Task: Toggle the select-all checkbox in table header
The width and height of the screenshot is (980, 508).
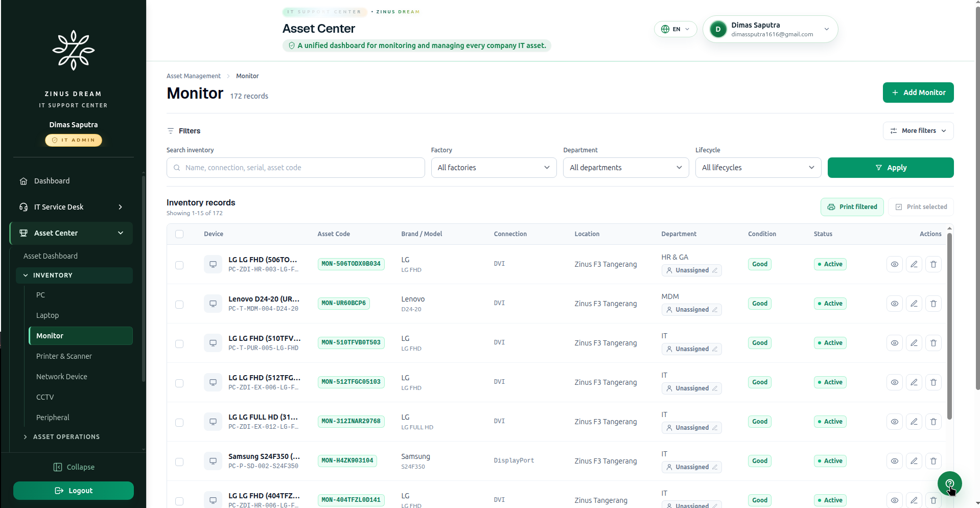Action: (179, 234)
